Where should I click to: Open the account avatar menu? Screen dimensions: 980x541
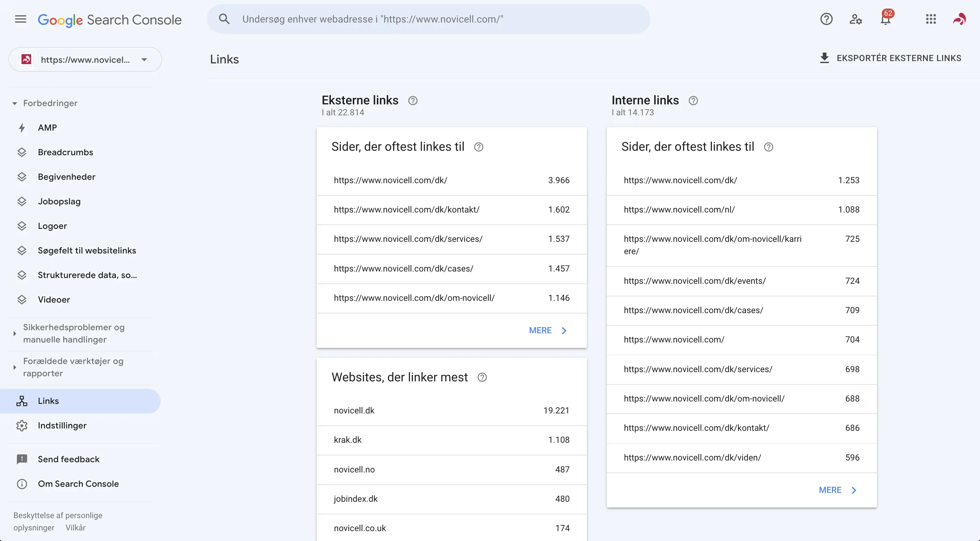point(960,19)
